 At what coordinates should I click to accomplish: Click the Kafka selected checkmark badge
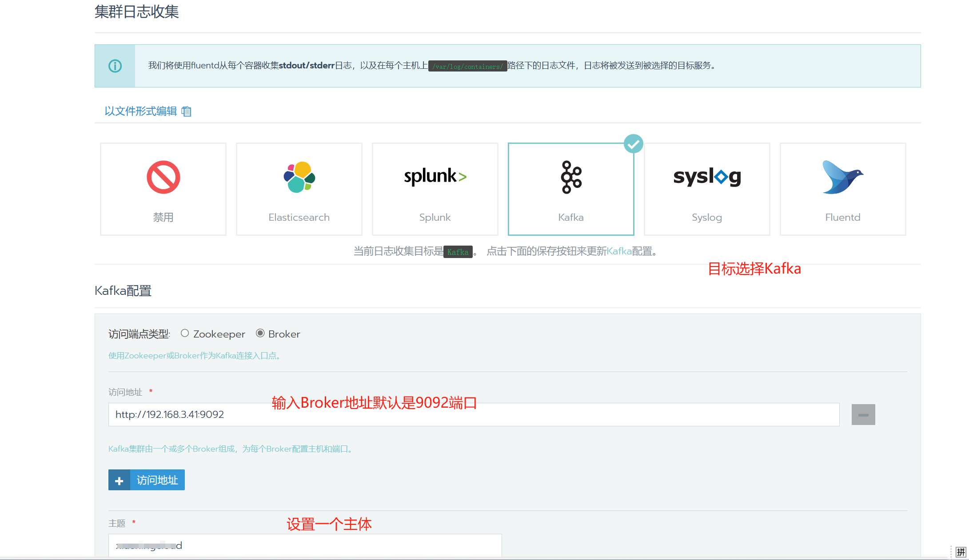(633, 143)
